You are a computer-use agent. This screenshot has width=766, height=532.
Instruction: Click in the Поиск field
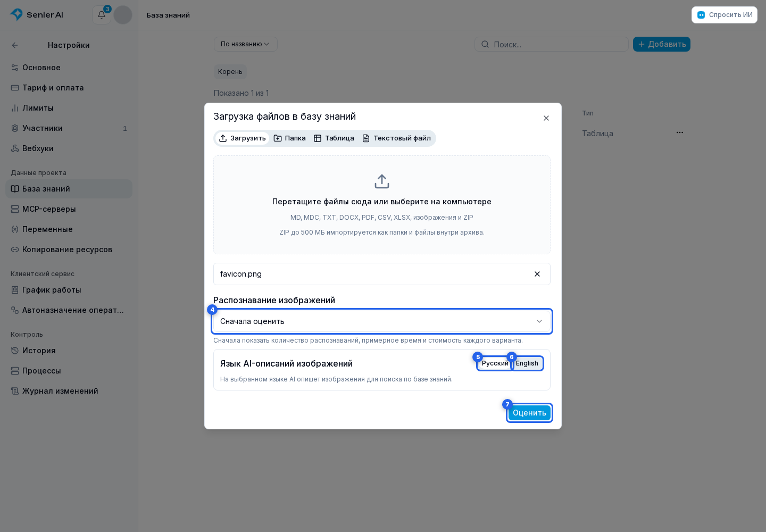[x=552, y=44]
